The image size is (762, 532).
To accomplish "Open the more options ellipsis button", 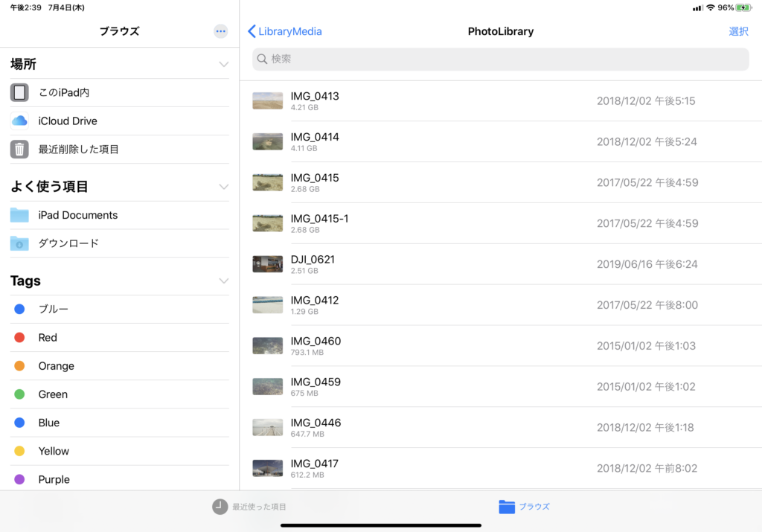I will (x=220, y=31).
